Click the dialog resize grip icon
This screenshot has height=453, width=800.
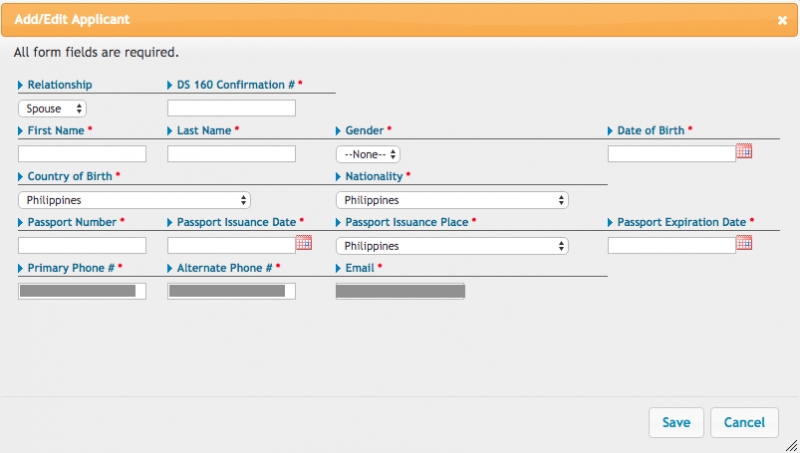(791, 445)
